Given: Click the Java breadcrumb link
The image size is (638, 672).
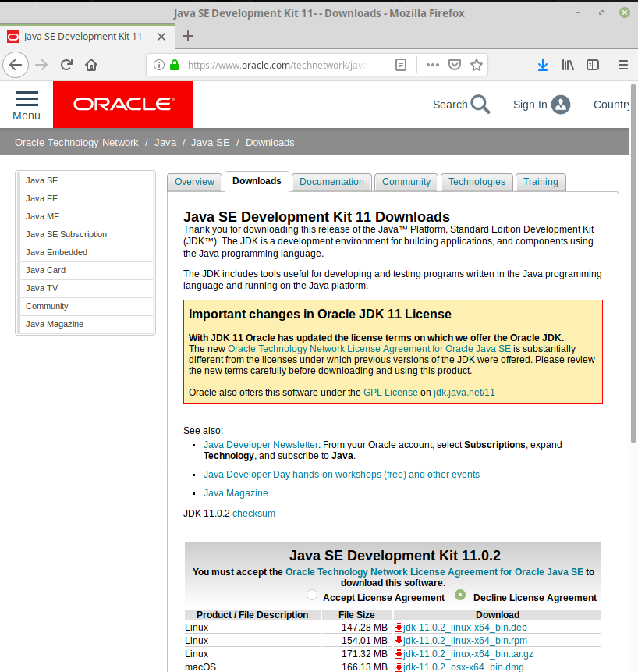Looking at the screenshot, I should [x=165, y=143].
